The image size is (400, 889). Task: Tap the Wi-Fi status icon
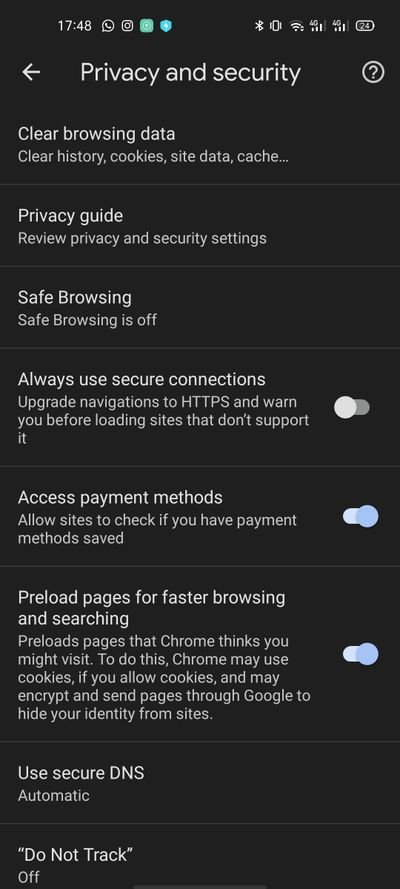click(x=296, y=26)
